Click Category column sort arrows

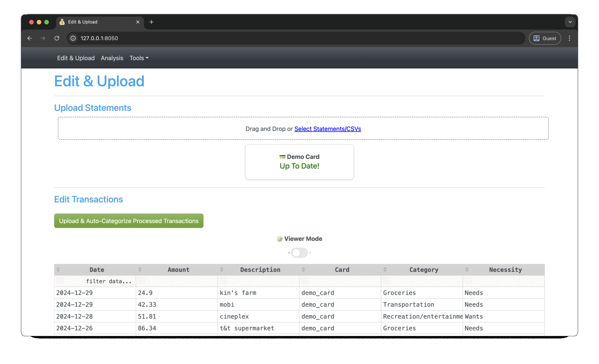pos(385,270)
